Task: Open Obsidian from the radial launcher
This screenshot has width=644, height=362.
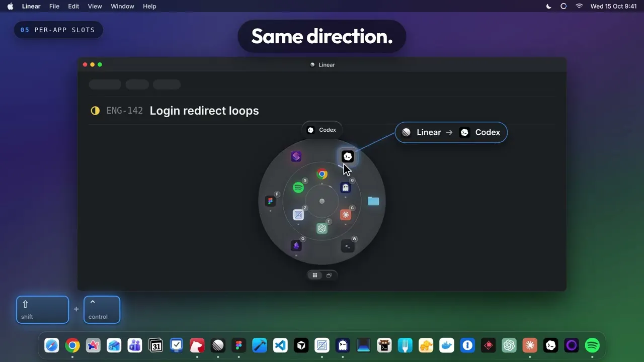Action: [x=296, y=245]
